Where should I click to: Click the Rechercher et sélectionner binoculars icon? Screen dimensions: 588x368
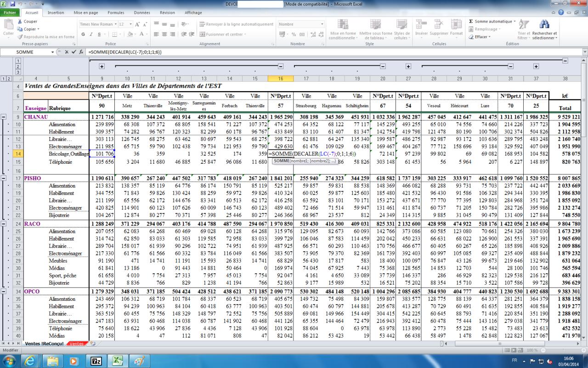coord(544,25)
